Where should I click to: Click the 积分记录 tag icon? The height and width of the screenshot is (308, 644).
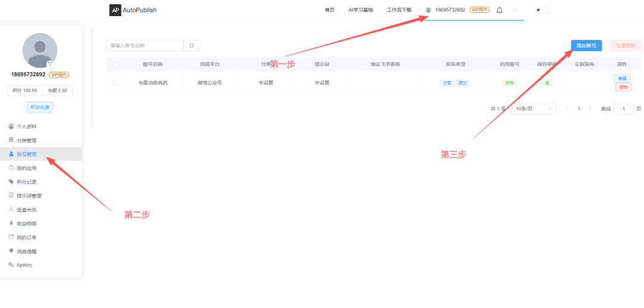click(11, 182)
